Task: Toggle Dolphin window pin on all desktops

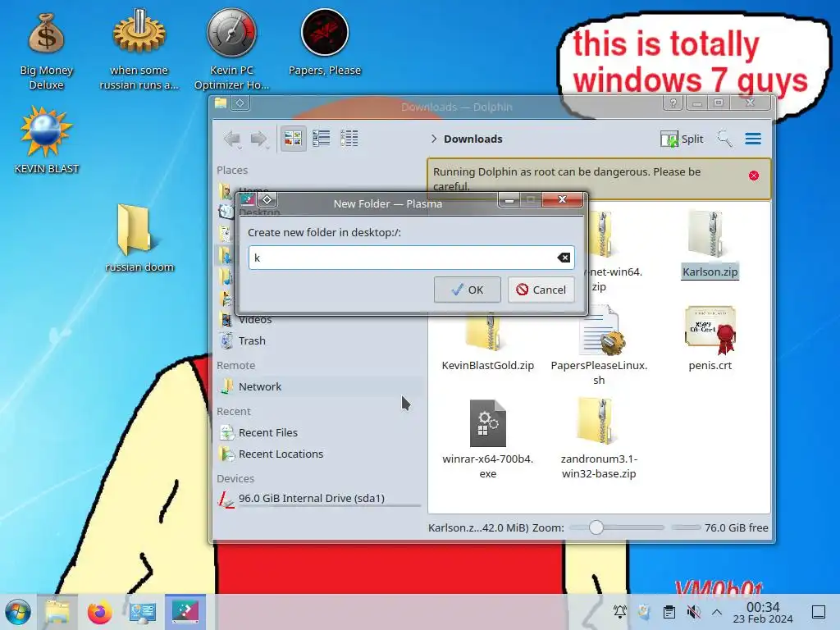Action: coord(240,103)
